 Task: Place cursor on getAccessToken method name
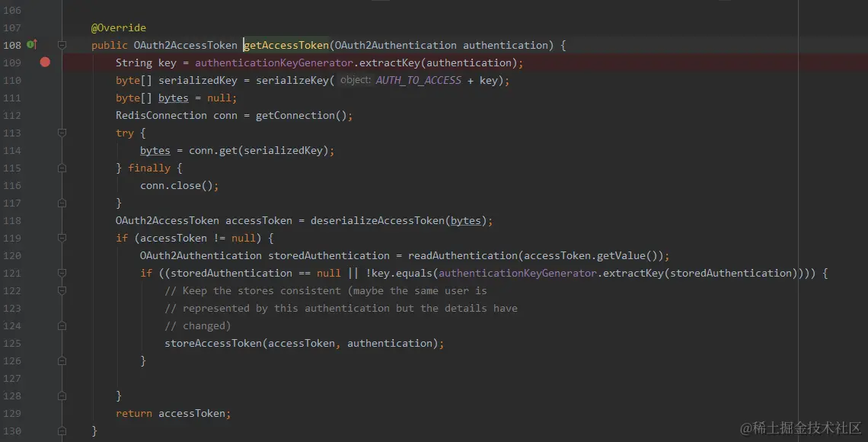point(286,45)
